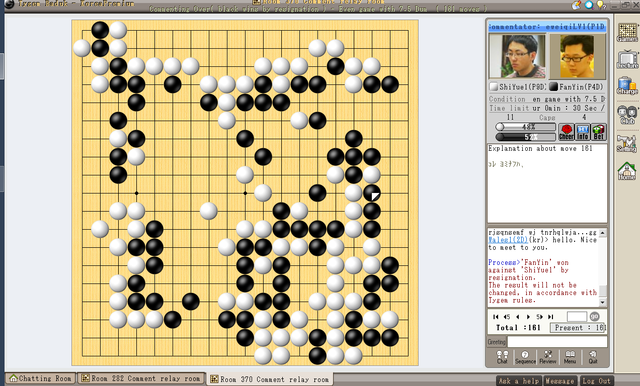Jump to last move
This screenshot has width=640, height=386.
tap(550, 317)
